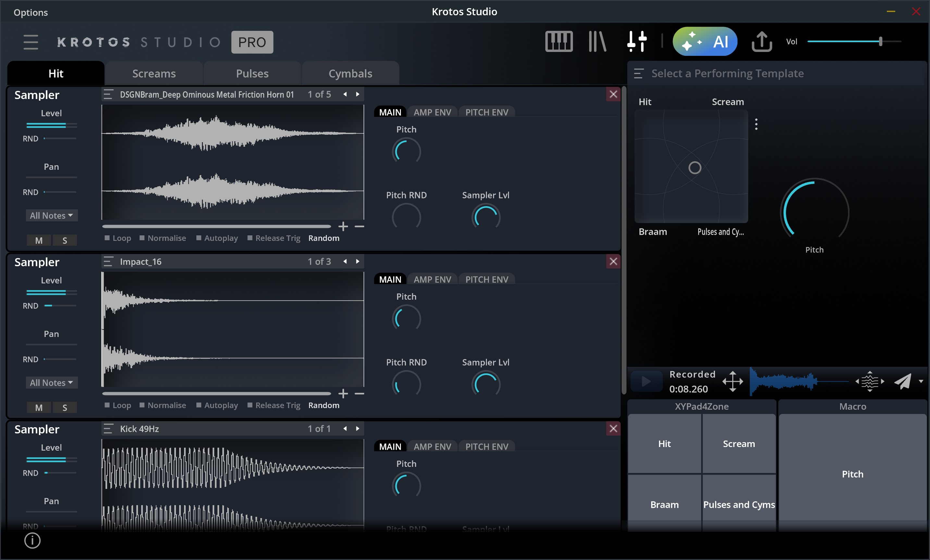The width and height of the screenshot is (930, 560).
Task: Click Random in DSGNBram sampler
Action: point(324,238)
